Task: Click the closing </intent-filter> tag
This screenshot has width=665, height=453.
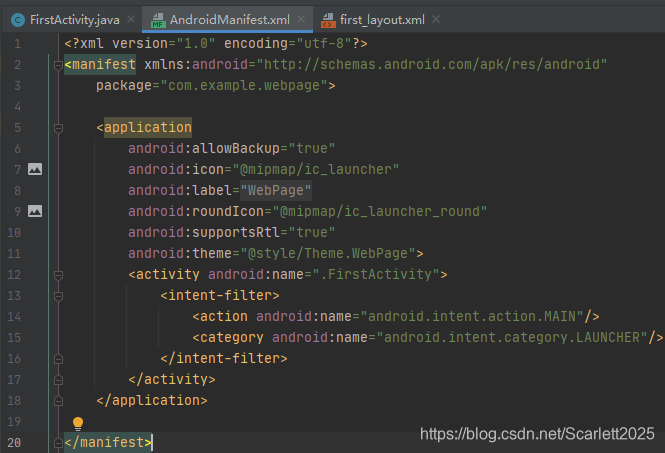Action: click(x=224, y=358)
